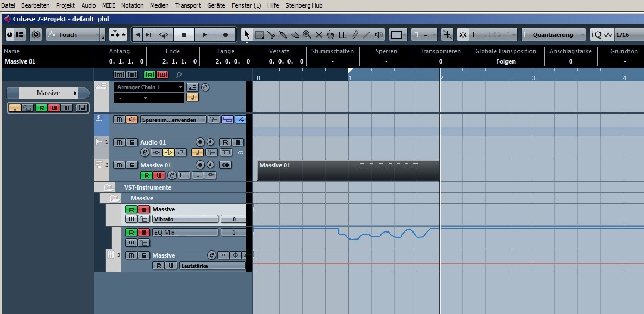Click the global Mute all M button
Image resolution: width=644 pixels, height=314 pixels.
119,75
